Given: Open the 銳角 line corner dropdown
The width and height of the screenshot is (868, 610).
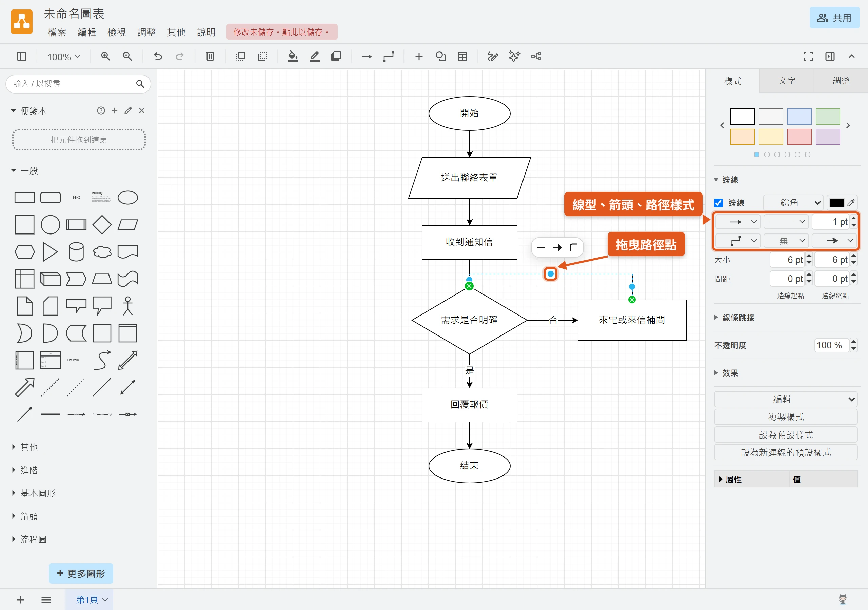Looking at the screenshot, I should (x=793, y=203).
